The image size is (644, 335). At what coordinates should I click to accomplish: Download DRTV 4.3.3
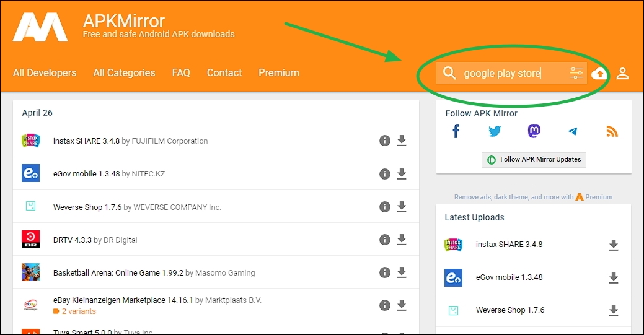pyautogui.click(x=402, y=240)
